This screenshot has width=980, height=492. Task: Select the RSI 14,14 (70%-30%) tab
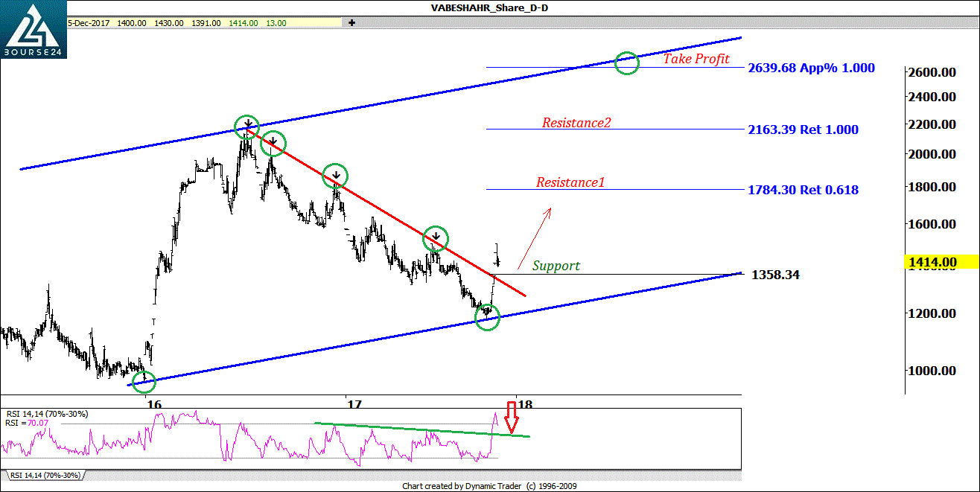click(45, 474)
